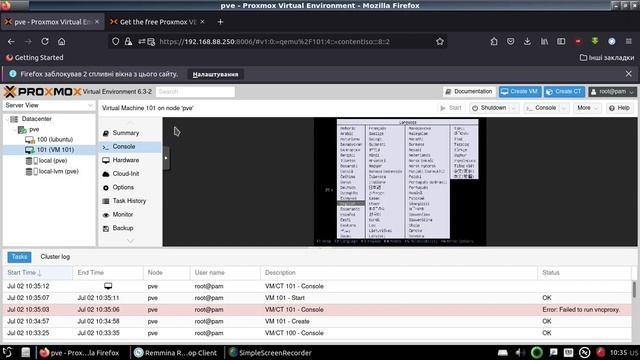Click inside the VM console screen
This screenshot has width=640, height=360.
[400, 182]
